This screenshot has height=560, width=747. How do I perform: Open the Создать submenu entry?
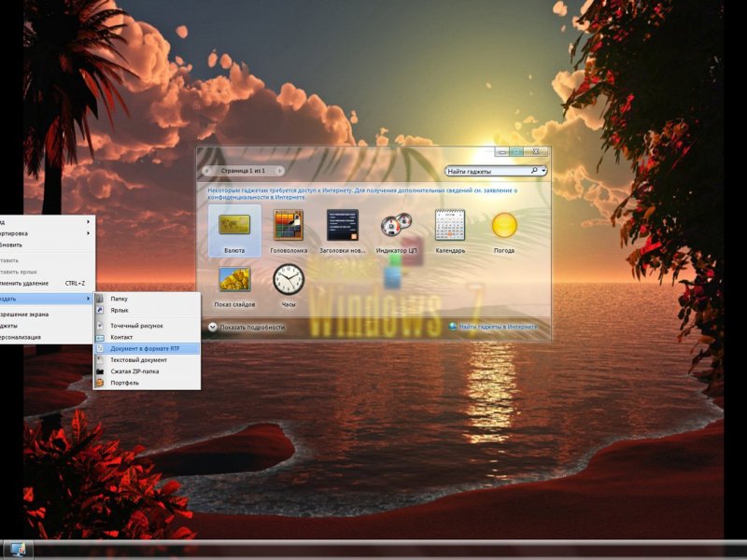[46, 299]
